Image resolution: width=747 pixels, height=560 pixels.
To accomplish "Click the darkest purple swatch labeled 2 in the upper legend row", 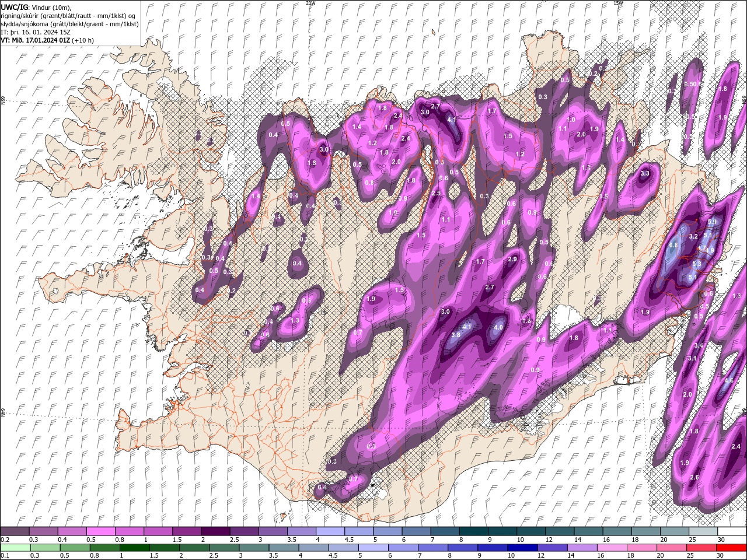I will (x=215, y=531).
